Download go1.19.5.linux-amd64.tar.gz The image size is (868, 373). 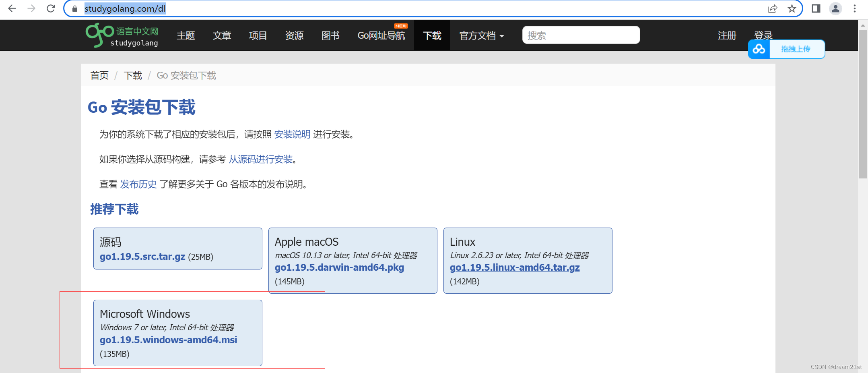pyautogui.click(x=515, y=267)
